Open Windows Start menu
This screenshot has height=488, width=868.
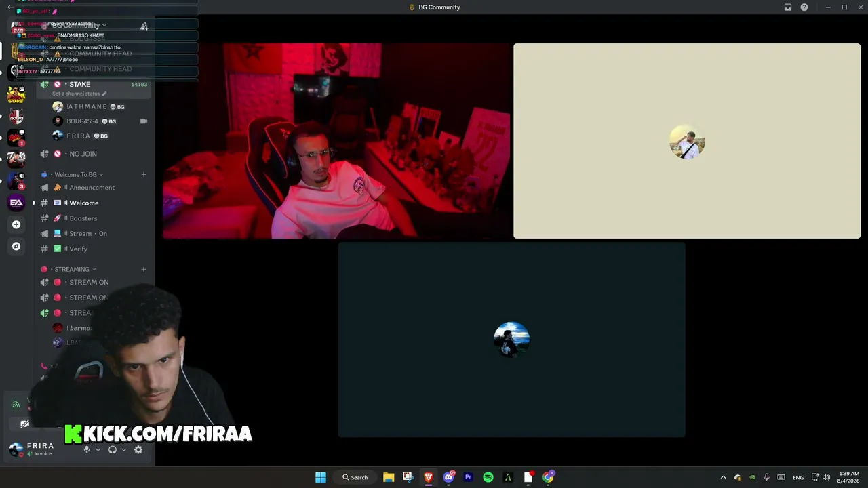click(321, 477)
